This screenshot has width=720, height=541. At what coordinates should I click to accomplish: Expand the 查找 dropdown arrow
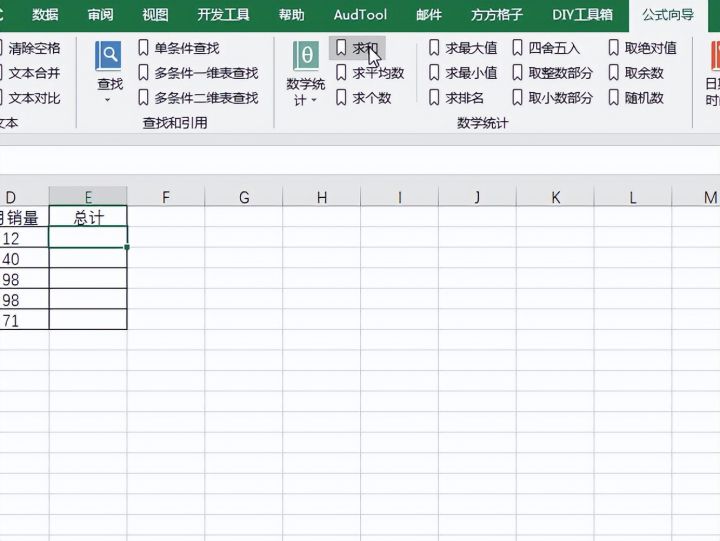pos(108,100)
